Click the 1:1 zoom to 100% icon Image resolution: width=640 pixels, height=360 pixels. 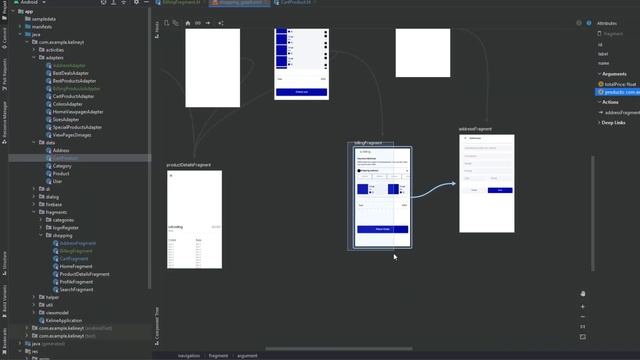pyautogui.click(x=583, y=327)
